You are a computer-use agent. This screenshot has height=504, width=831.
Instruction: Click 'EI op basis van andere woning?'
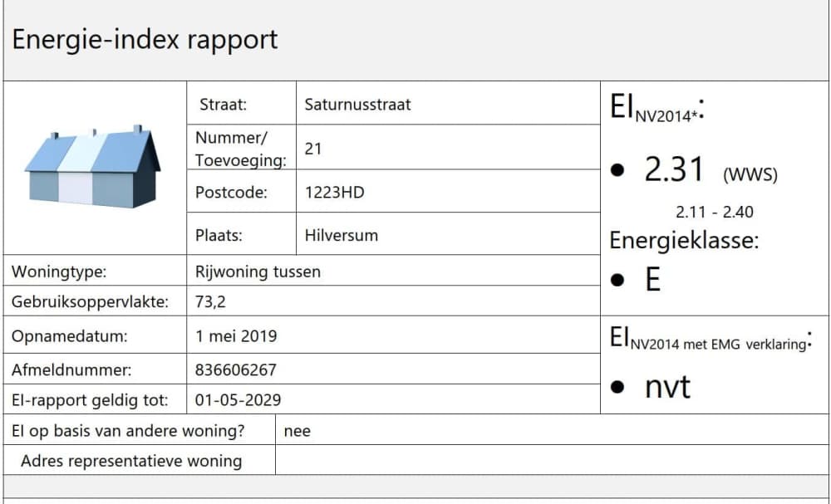pyautogui.click(x=128, y=430)
